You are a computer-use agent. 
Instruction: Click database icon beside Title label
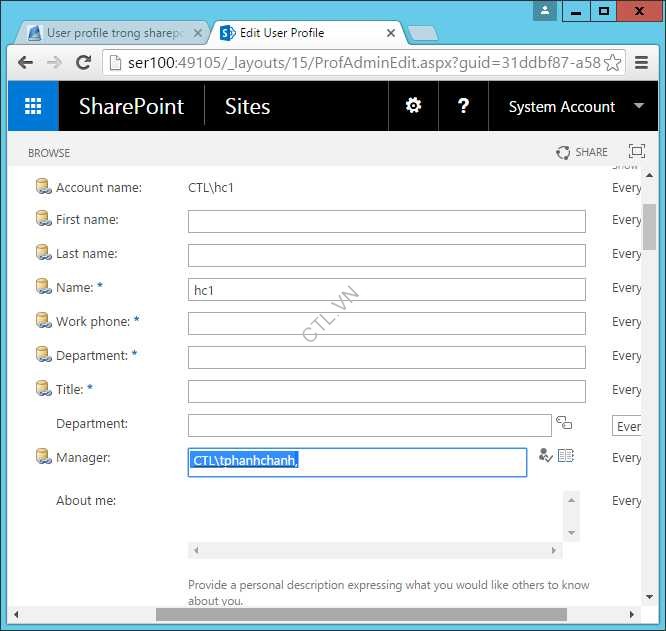(x=43, y=388)
